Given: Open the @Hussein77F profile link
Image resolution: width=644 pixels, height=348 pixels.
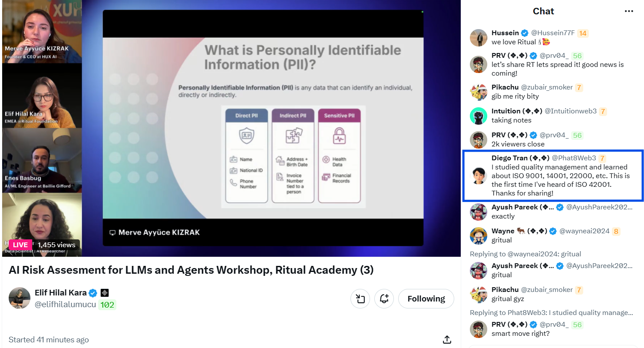Looking at the screenshot, I should coord(553,33).
